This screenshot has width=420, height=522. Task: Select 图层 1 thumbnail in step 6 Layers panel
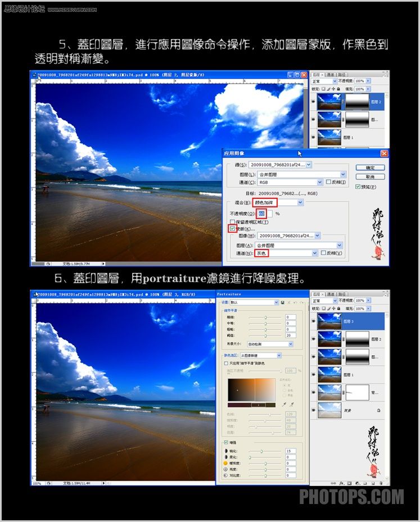point(329,375)
